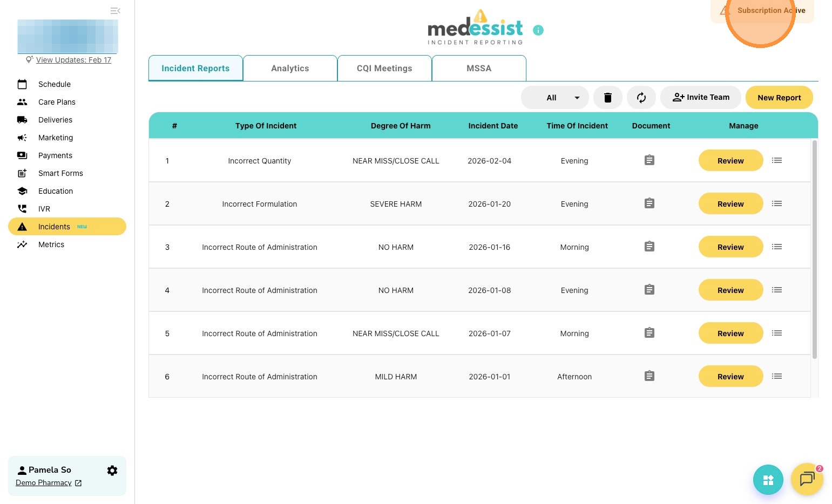
Task: Open document icon for Incorrect Quantity incident
Action: click(650, 160)
